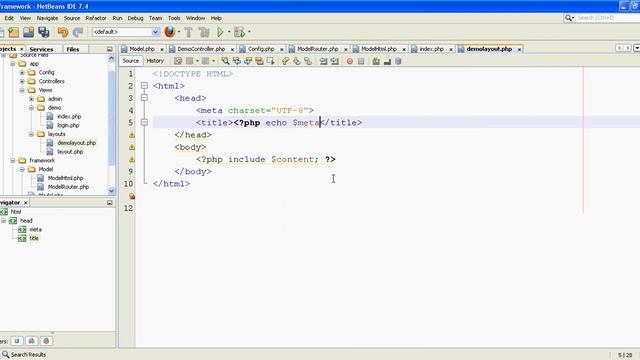The width and height of the screenshot is (640, 360).
Task: Switch to the Files panel tab
Action: point(73,49)
